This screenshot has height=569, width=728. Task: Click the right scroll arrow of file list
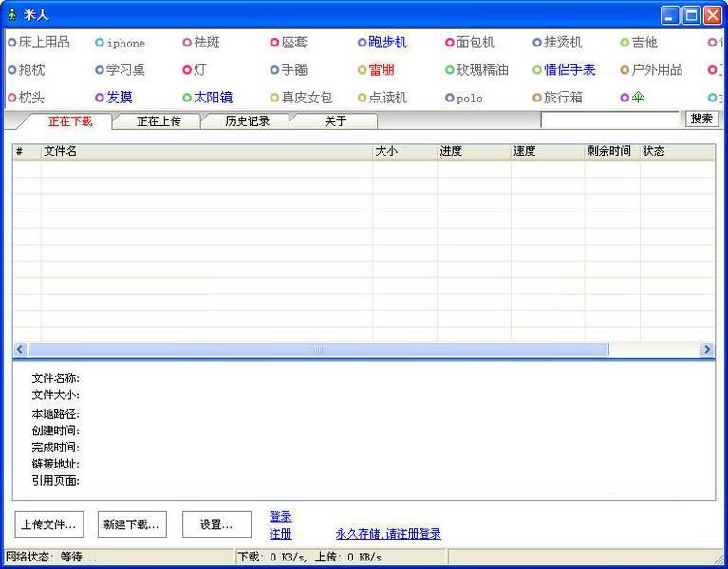707,350
